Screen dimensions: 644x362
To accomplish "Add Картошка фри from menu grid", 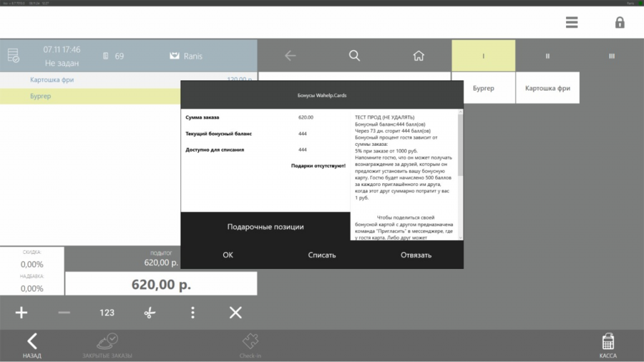I will [x=548, y=88].
